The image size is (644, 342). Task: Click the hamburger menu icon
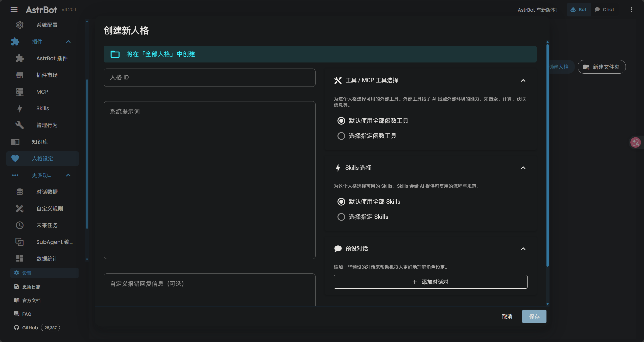click(14, 10)
